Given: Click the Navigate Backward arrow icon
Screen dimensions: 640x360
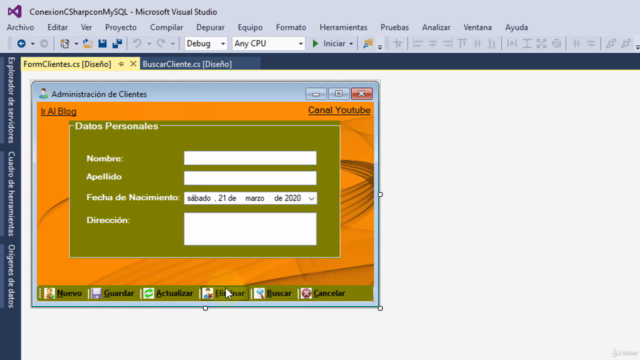Looking at the screenshot, I should pyautogui.click(x=21, y=43).
